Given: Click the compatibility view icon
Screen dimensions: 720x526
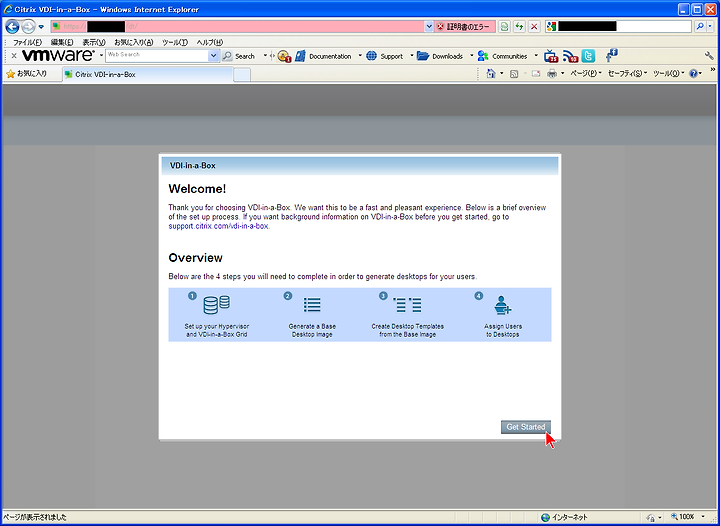Looking at the screenshot, I should [504, 27].
